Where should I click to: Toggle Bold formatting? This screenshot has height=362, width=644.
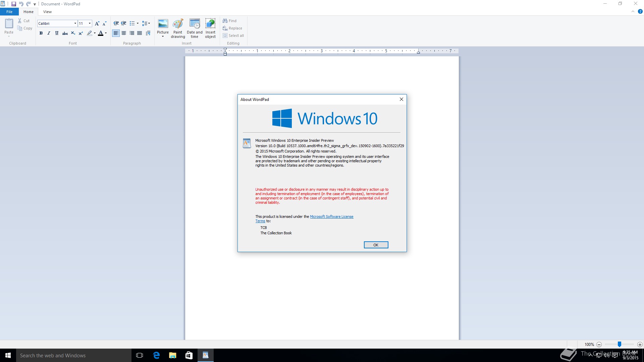(x=41, y=33)
